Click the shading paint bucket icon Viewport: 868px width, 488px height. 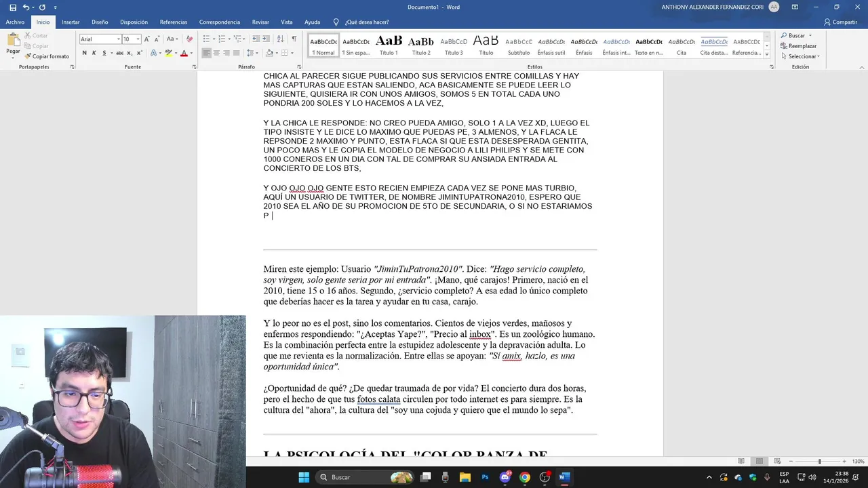pos(269,53)
